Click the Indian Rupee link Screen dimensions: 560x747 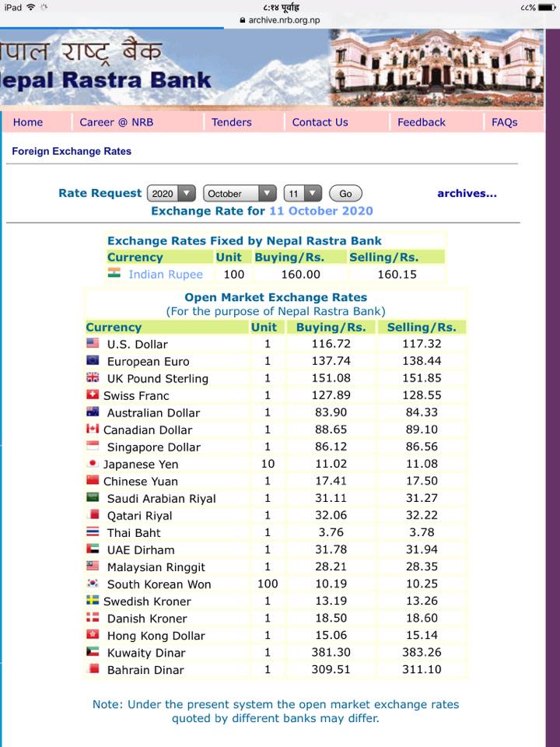coord(165,275)
